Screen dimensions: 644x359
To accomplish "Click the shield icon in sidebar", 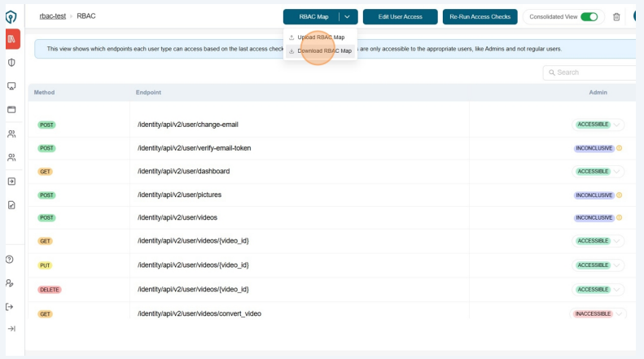I will [x=12, y=63].
